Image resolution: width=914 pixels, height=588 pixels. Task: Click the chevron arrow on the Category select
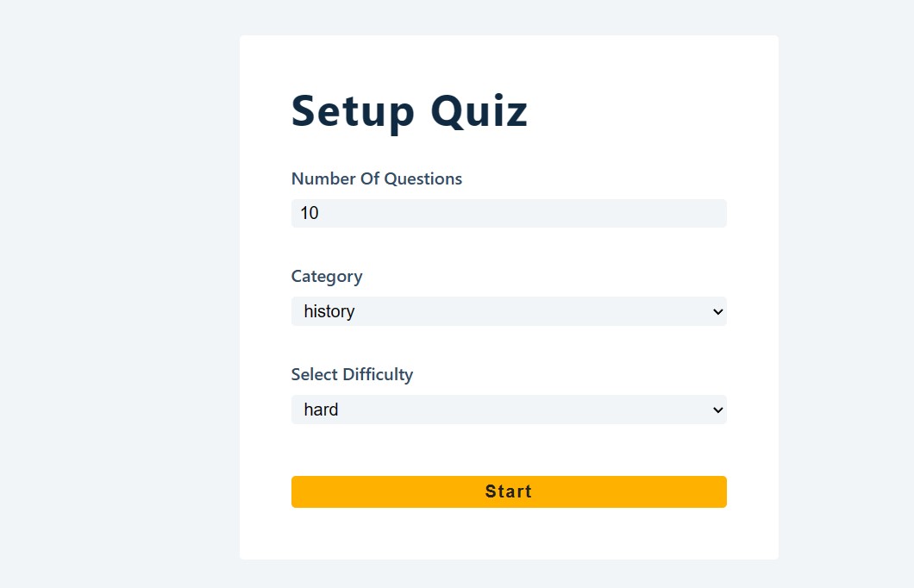pos(717,312)
